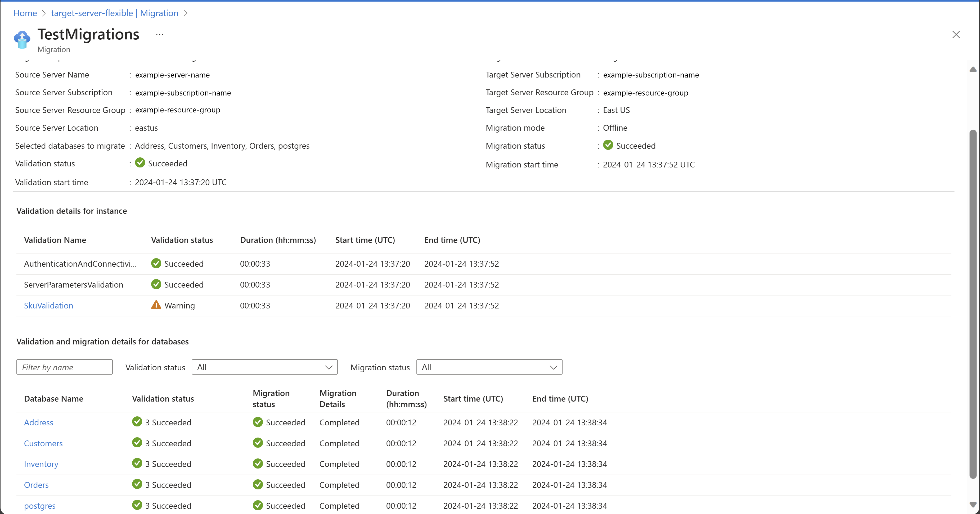Click the green Migration status succeeded checkmark
This screenshot has height=514, width=980.
pos(608,145)
